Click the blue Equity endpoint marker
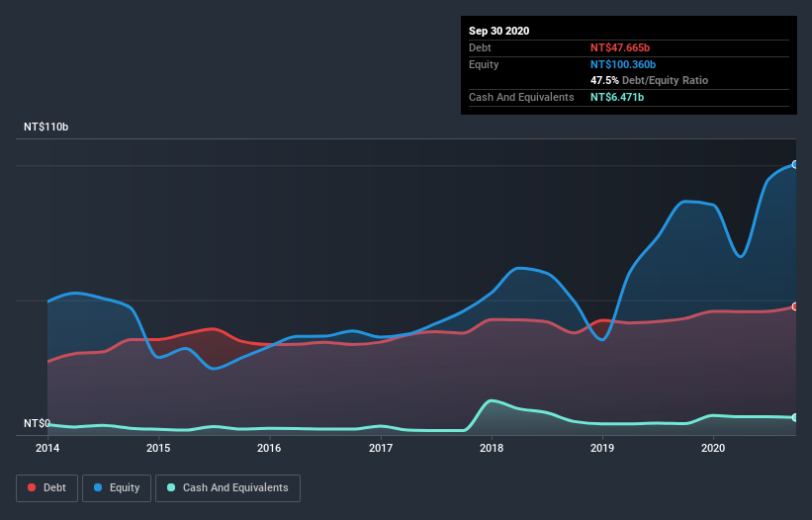812x520 pixels. 795,164
